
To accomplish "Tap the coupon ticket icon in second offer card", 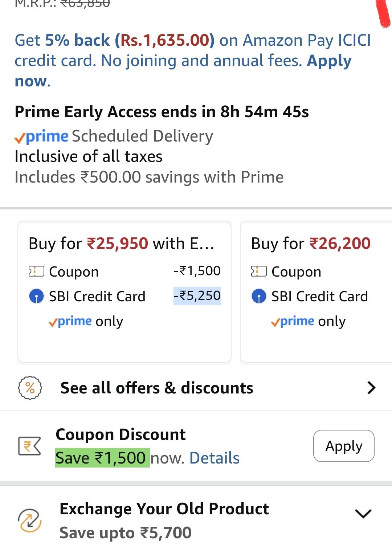I will 259,271.
